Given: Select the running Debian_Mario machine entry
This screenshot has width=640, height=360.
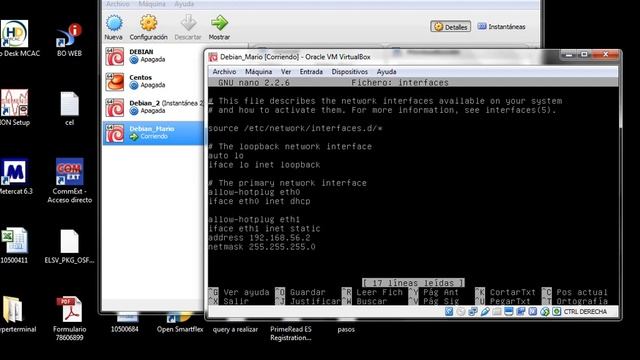Looking at the screenshot, I should [x=153, y=133].
